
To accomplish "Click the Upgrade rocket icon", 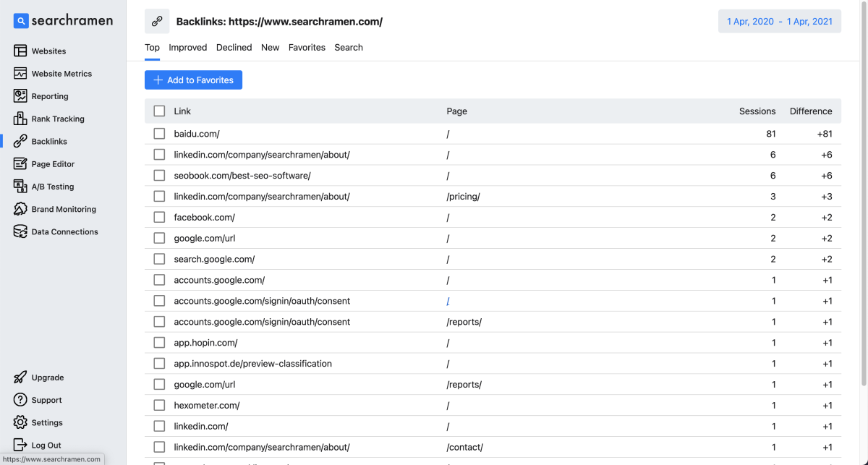I will 20,377.
